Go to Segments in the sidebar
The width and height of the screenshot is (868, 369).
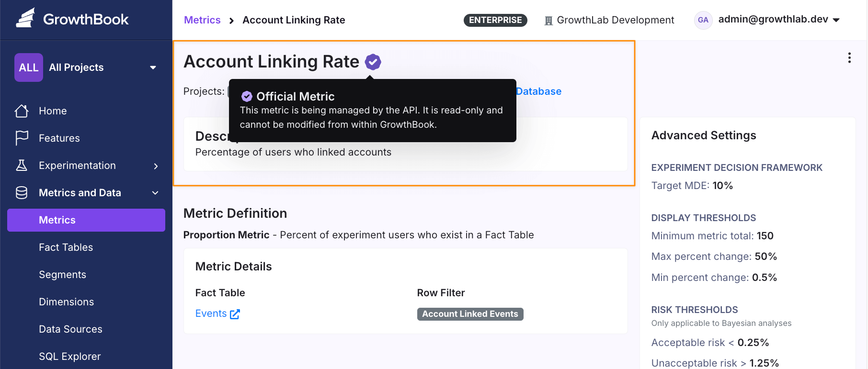pyautogui.click(x=63, y=275)
